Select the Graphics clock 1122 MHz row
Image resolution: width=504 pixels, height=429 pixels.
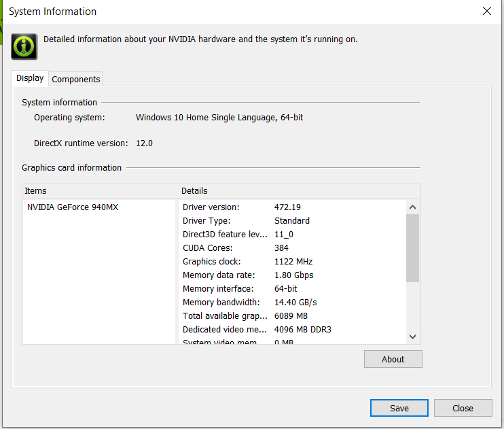tap(292, 262)
